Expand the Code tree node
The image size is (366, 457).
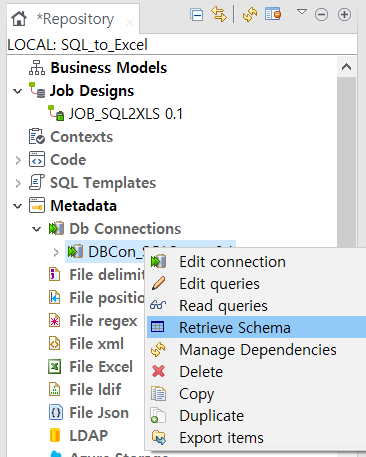pos(18,160)
